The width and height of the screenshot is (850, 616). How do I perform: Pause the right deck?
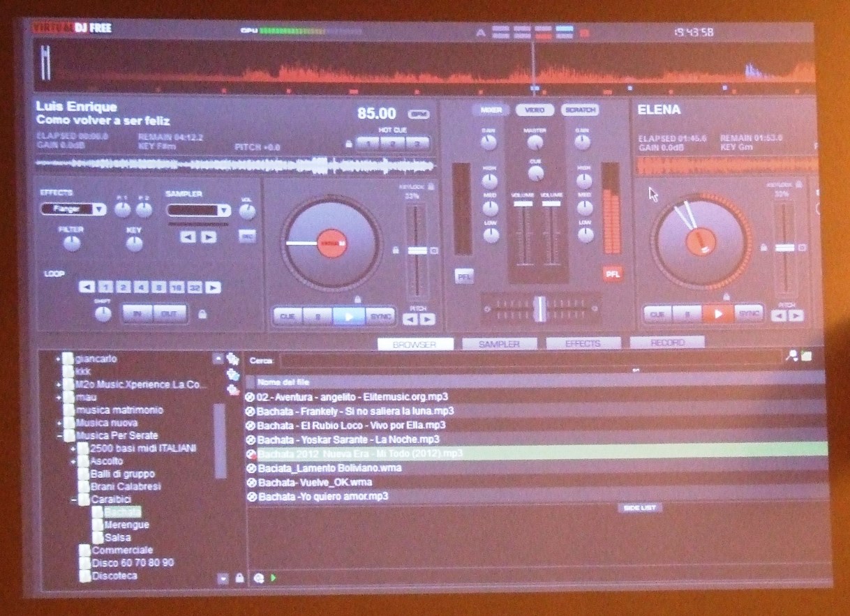click(x=687, y=314)
